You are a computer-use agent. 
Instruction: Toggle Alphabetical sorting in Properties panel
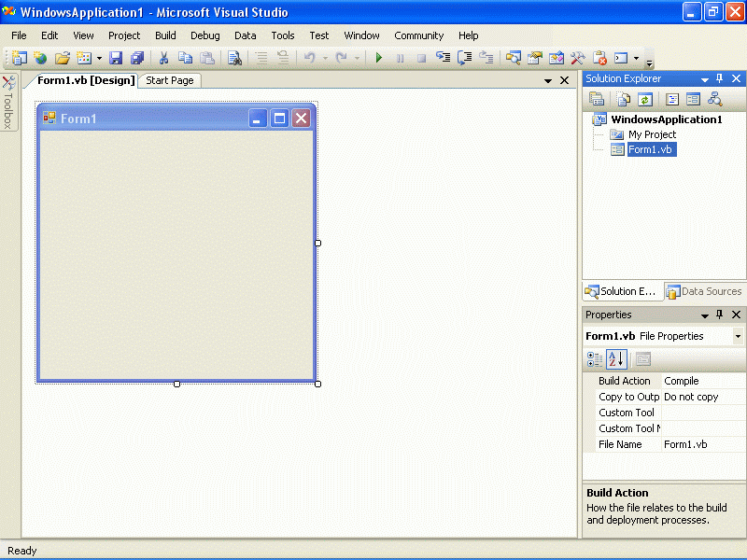click(x=616, y=359)
